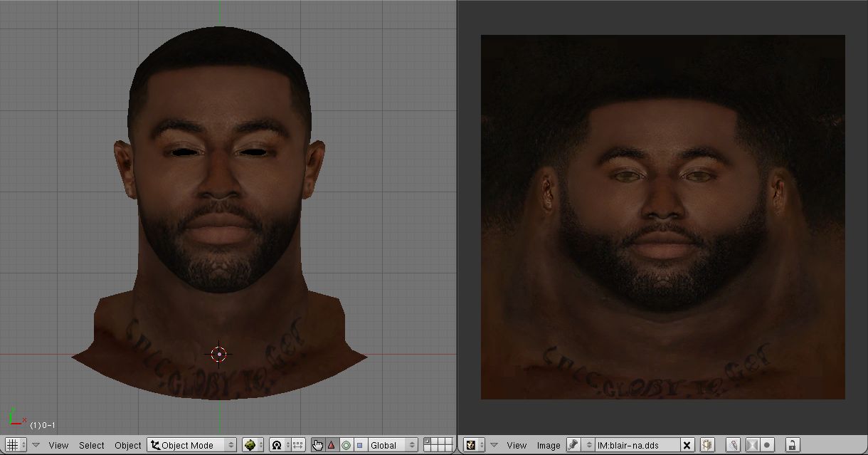Screen dimensions: 868x455
Task: Expand the Global orientation dropdown
Action: point(392,445)
